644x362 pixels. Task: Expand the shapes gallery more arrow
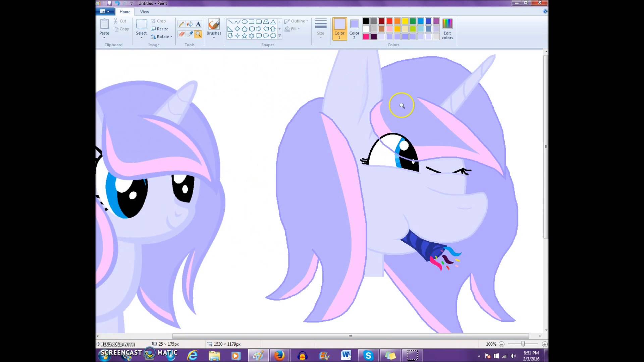tap(280, 36)
